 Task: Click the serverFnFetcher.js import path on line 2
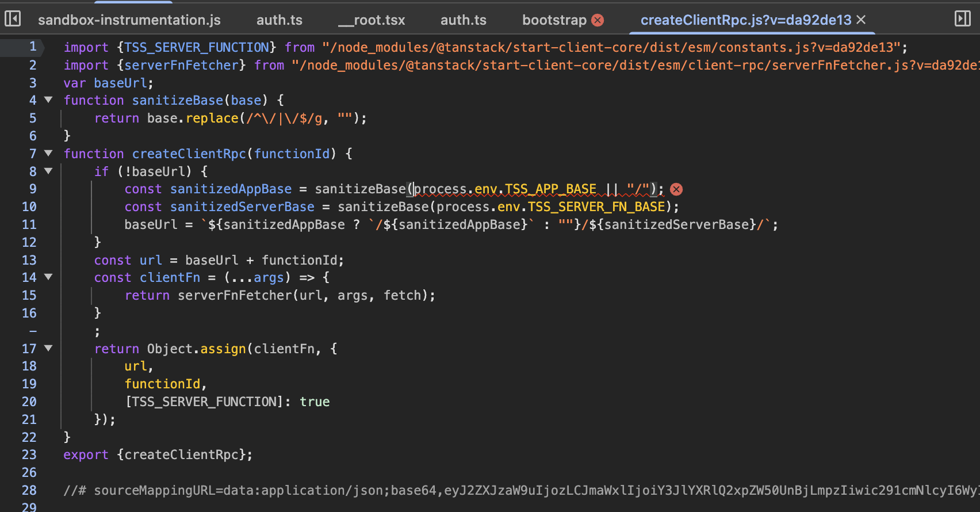(x=636, y=65)
